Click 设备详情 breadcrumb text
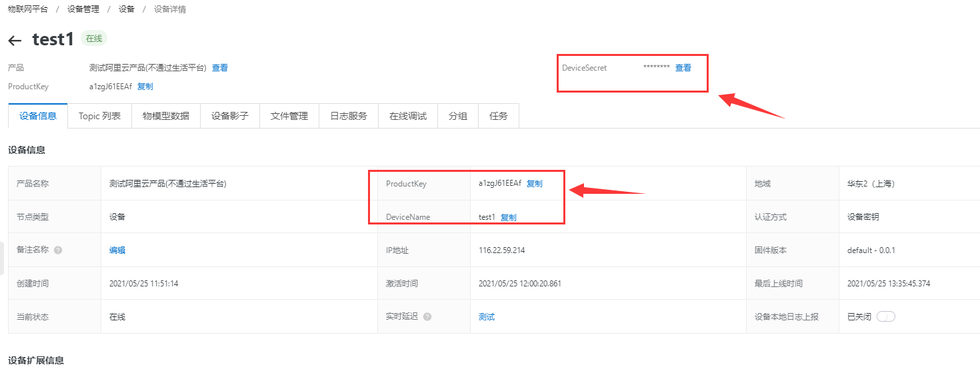This screenshot has height=369, width=980. (170, 9)
